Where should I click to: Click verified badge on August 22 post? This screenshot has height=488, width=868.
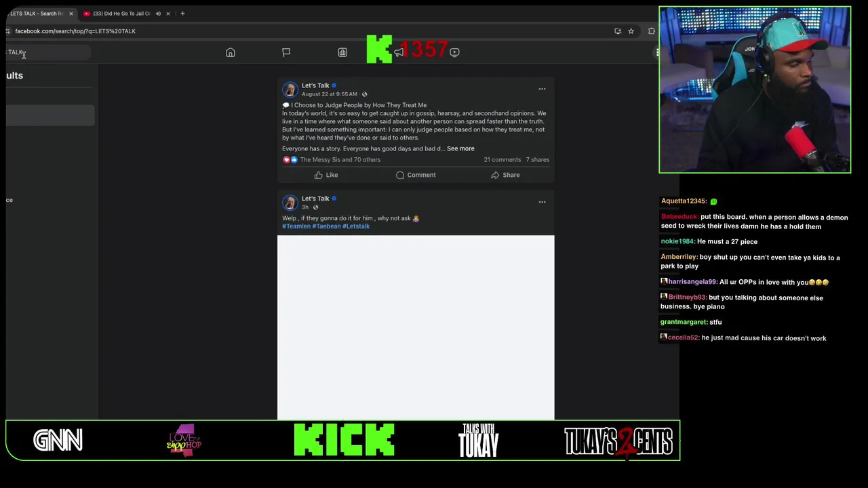tap(334, 85)
